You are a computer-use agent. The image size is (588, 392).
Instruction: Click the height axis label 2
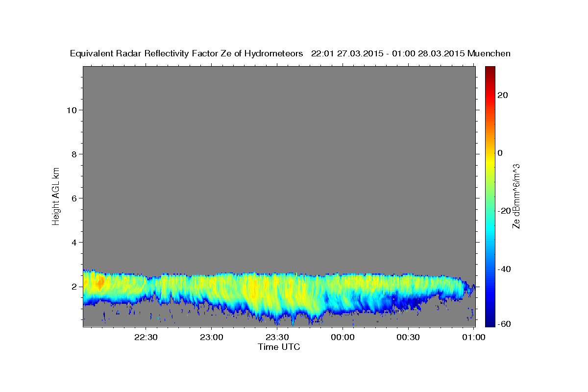pyautogui.click(x=74, y=286)
